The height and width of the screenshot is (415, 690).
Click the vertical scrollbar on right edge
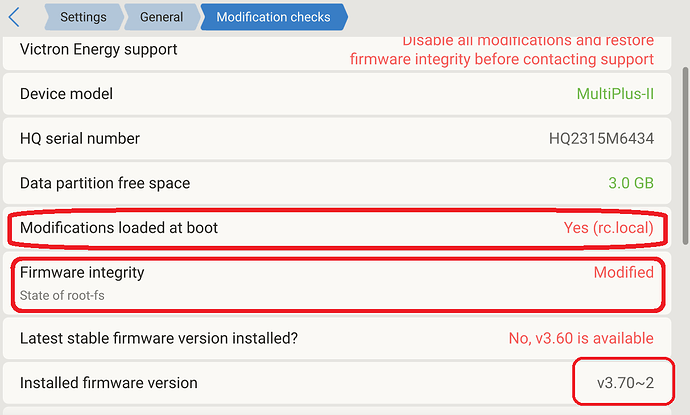tap(684, 150)
